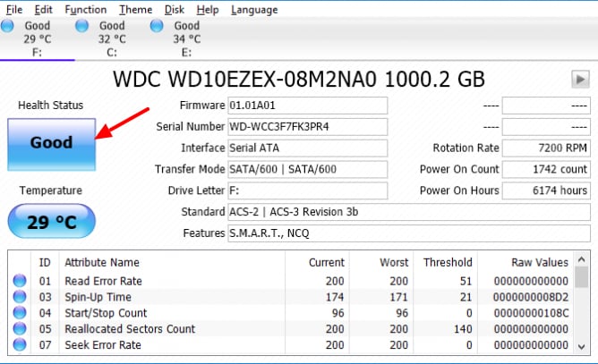Click the 29 °C temperature button
This screenshot has width=598, height=364.
(x=52, y=222)
